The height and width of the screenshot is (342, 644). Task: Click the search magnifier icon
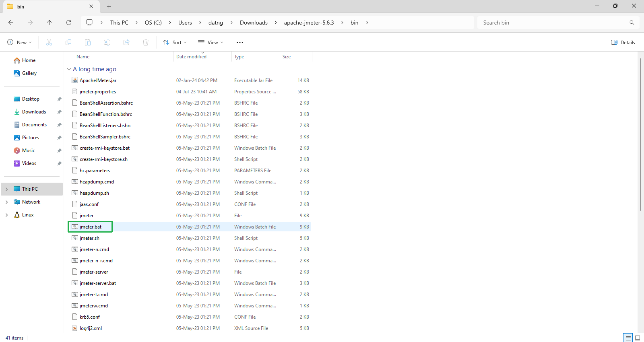(x=632, y=23)
